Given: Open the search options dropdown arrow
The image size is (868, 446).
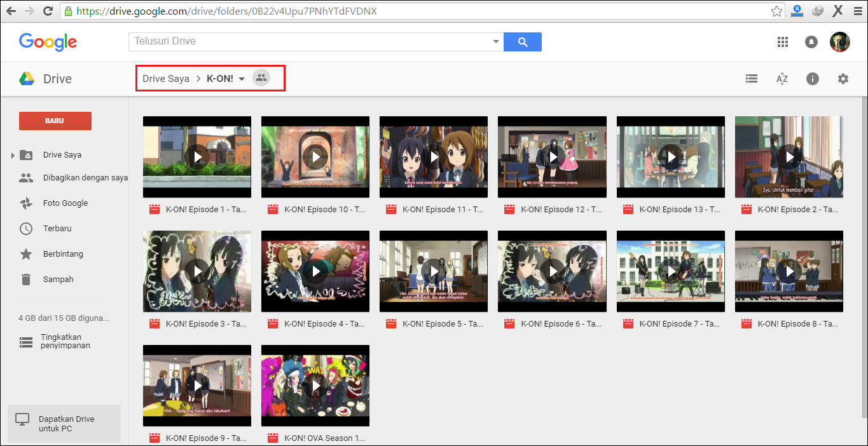Looking at the screenshot, I should click(x=495, y=41).
